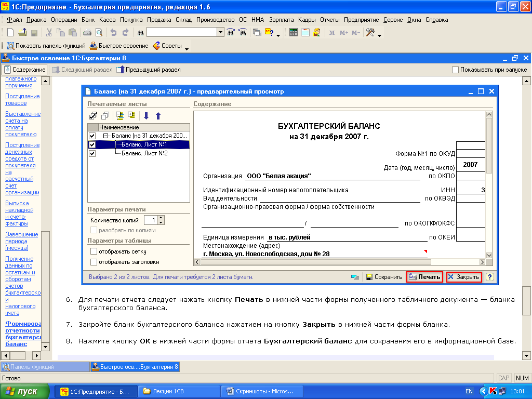Viewport: 532px width, 399px height.
Task: Click the Find next binoculars icon
Action: pyautogui.click(x=231, y=33)
